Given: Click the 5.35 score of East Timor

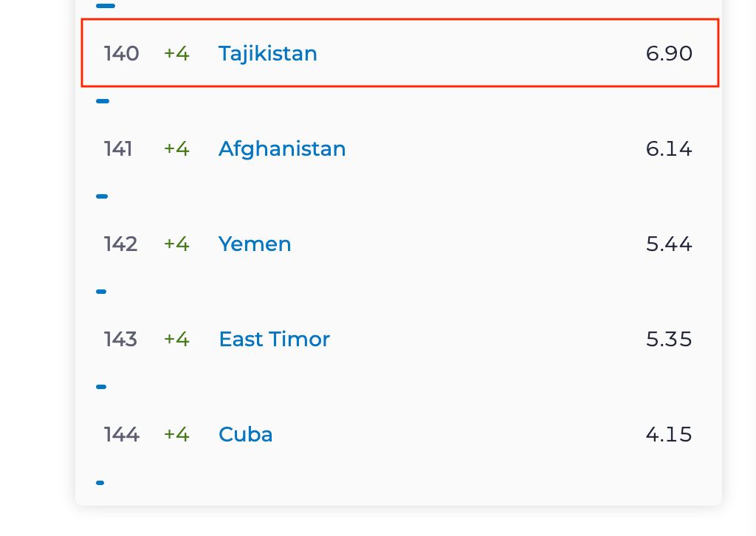Looking at the screenshot, I should click(x=669, y=339).
